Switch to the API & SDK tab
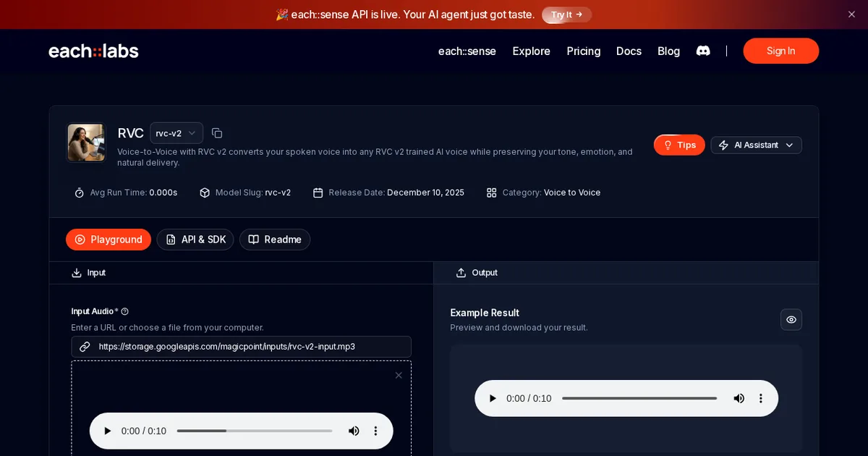 [x=195, y=240]
